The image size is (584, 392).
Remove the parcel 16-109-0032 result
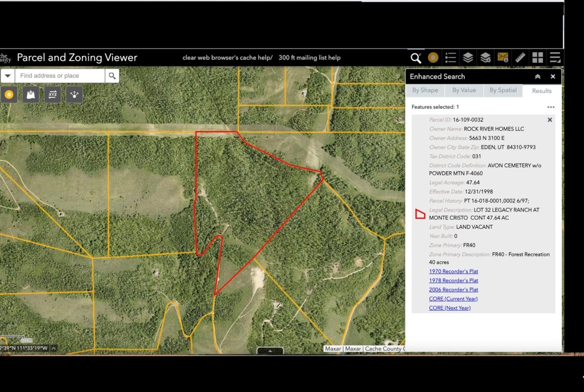550,120
